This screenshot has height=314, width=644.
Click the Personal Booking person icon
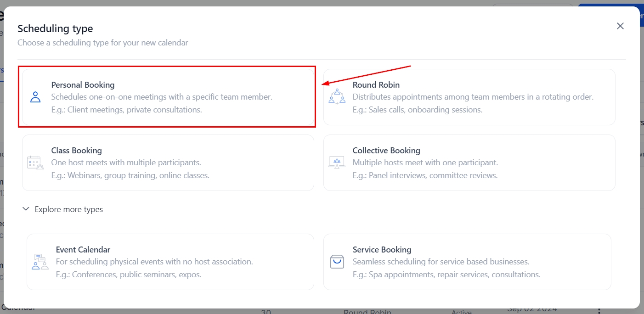pyautogui.click(x=35, y=97)
